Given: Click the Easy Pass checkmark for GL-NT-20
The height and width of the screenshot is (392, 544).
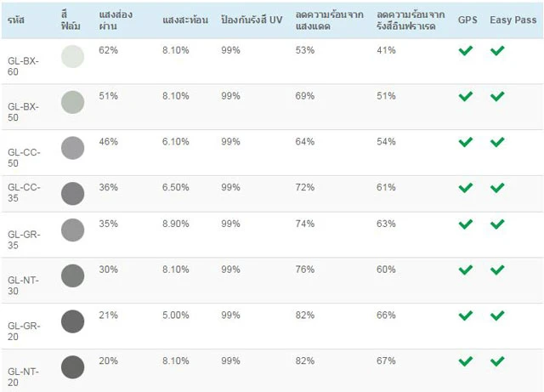Looking at the screenshot, I should pos(497,361).
